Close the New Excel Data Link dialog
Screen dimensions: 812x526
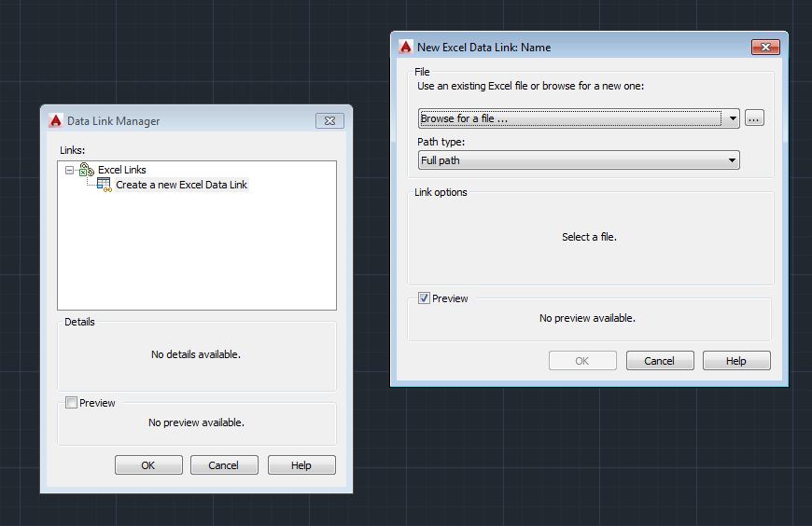point(765,48)
